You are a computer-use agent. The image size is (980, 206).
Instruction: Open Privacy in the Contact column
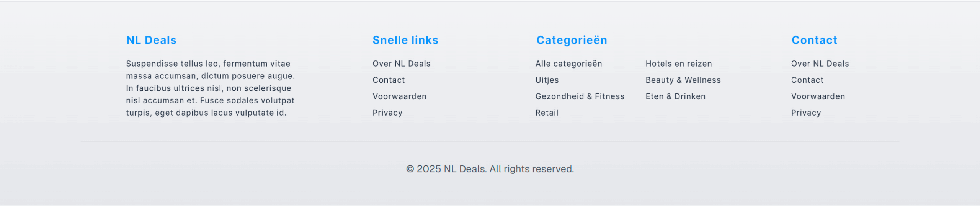pos(806,113)
